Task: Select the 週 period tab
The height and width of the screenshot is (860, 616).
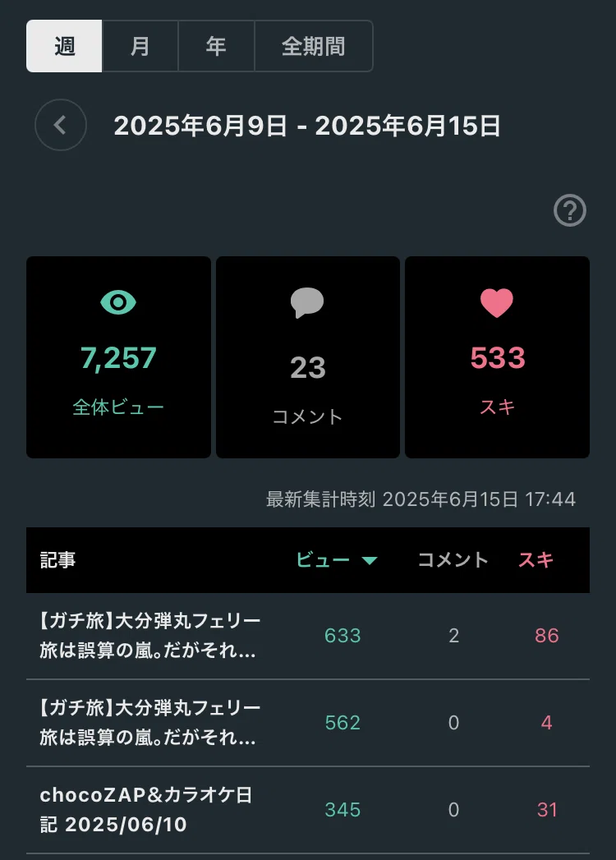Action: point(64,46)
